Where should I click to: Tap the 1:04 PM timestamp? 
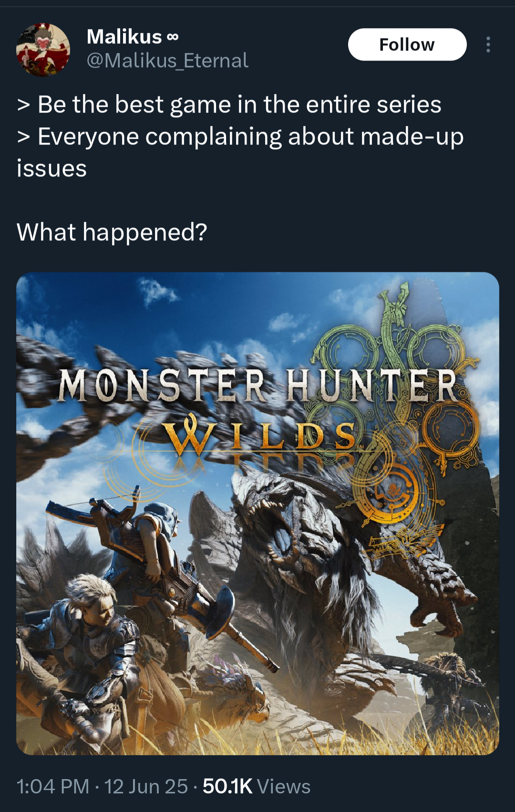pyautogui.click(x=53, y=786)
